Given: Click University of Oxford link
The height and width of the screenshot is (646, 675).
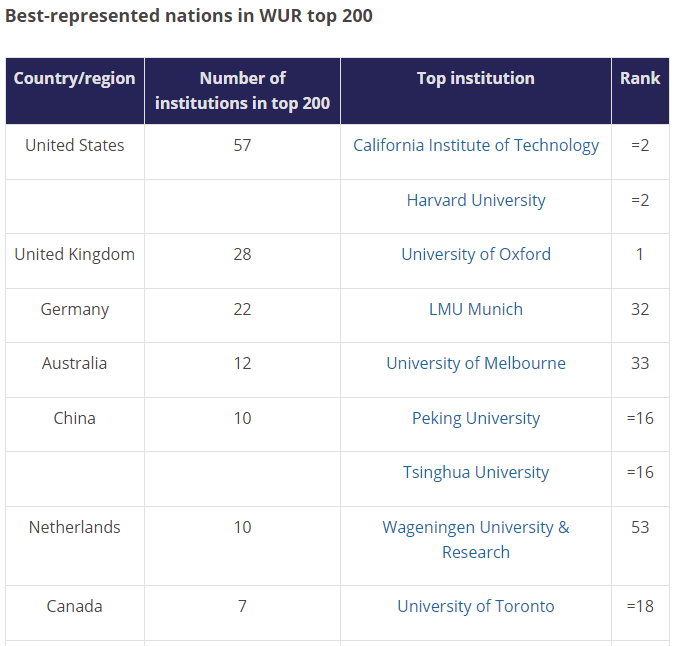Looking at the screenshot, I should 476,254.
